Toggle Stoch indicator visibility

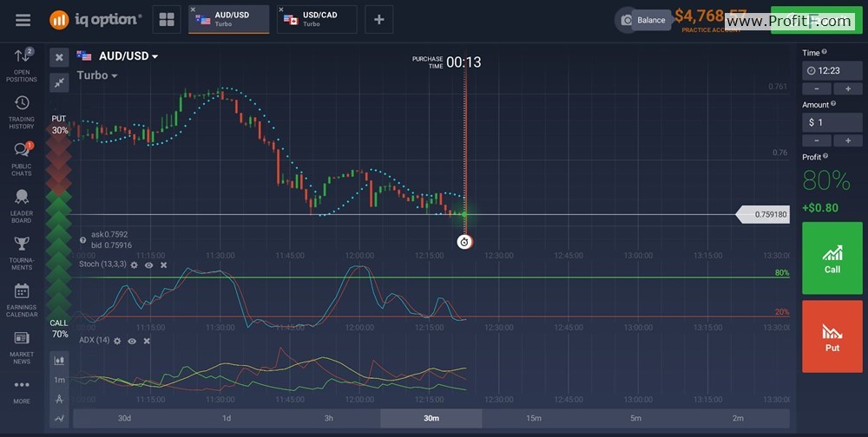pos(149,265)
